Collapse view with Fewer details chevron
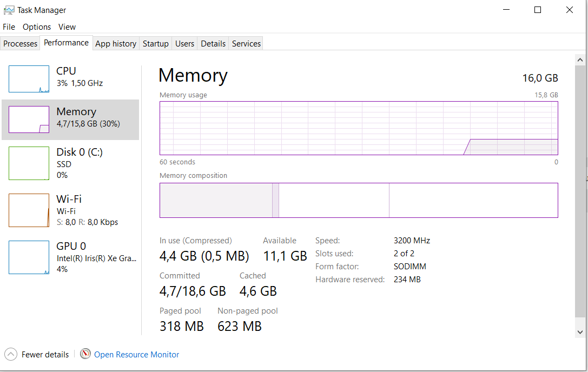The width and height of the screenshot is (588, 372). coord(11,355)
